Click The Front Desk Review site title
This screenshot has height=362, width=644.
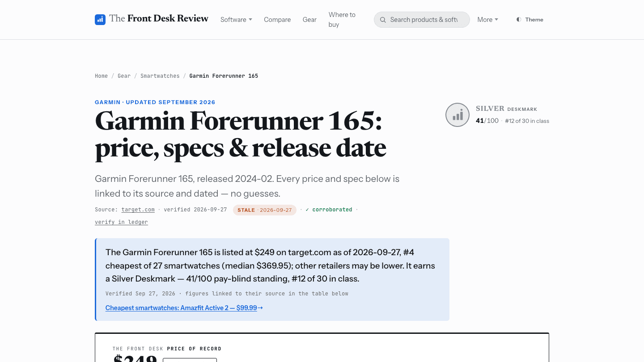(x=159, y=18)
